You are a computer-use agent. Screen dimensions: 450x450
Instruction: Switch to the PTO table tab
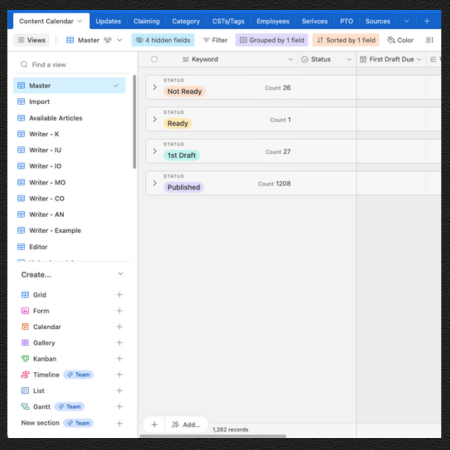pyautogui.click(x=346, y=21)
